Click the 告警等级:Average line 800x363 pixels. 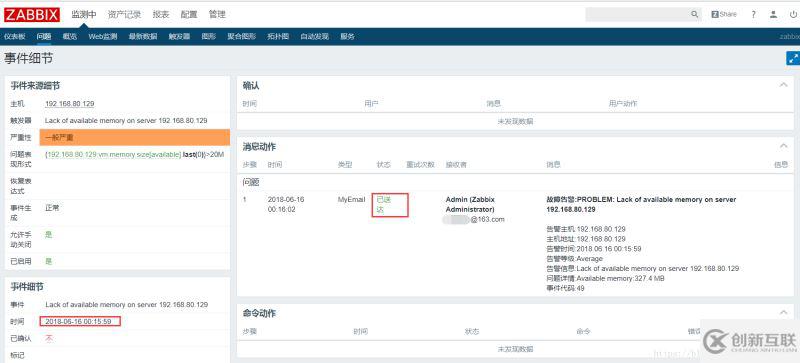574,259
